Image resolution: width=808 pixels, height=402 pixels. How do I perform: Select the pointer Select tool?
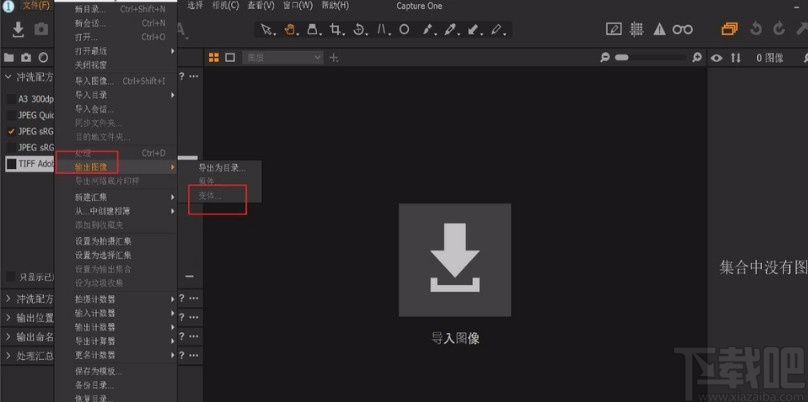pyautogui.click(x=266, y=29)
